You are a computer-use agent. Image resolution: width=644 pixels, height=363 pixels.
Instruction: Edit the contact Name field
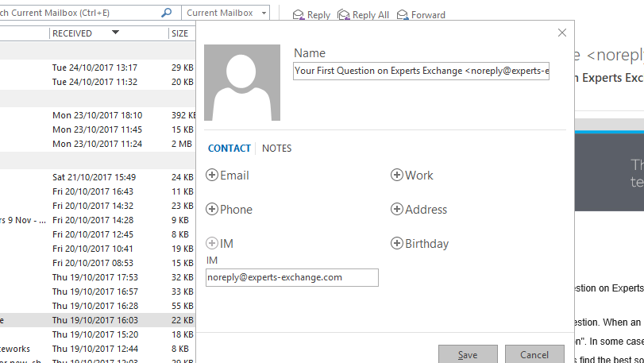[421, 71]
